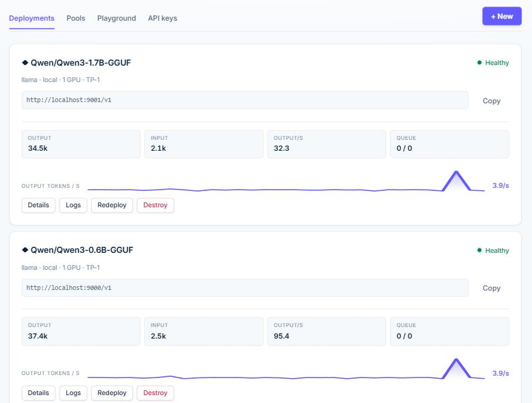
Task: Click the queue 0 / 0 value on Qwen3-0.6B card
Action: (x=404, y=336)
